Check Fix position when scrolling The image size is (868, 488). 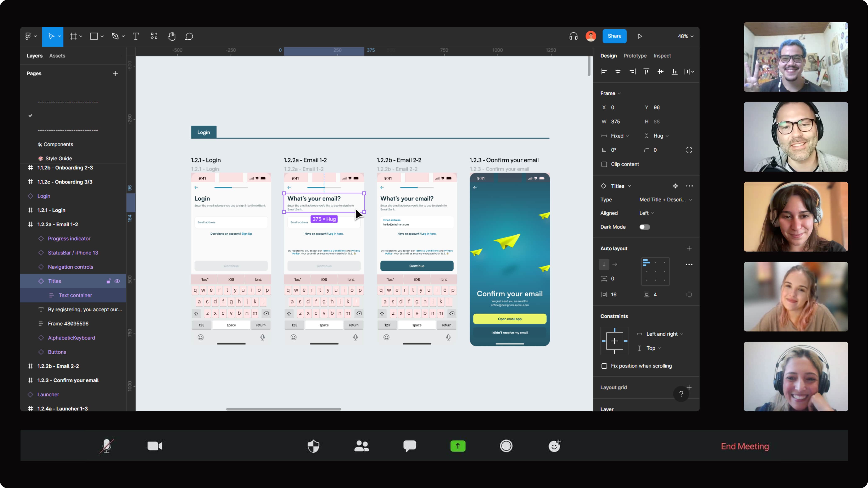tap(604, 366)
